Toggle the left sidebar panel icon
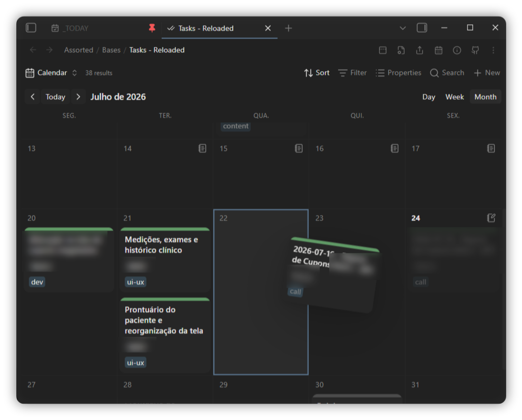Viewport: 522px width, 420px height. pos(31,27)
